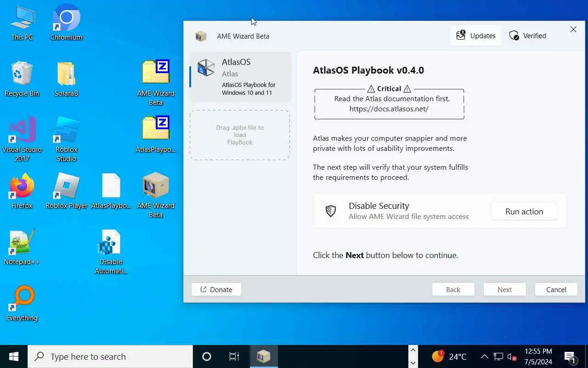588x368 pixels.
Task: Click the AtlasOS logo in sidebar
Action: click(x=206, y=68)
